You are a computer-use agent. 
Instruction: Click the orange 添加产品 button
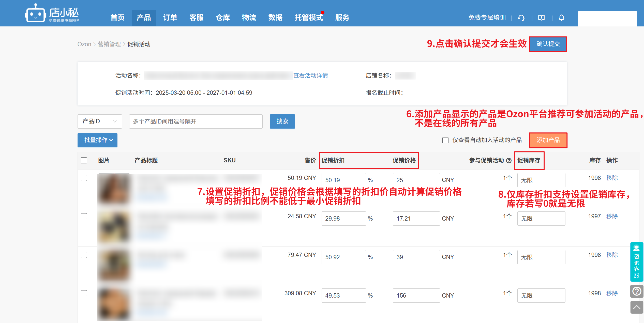click(x=548, y=140)
